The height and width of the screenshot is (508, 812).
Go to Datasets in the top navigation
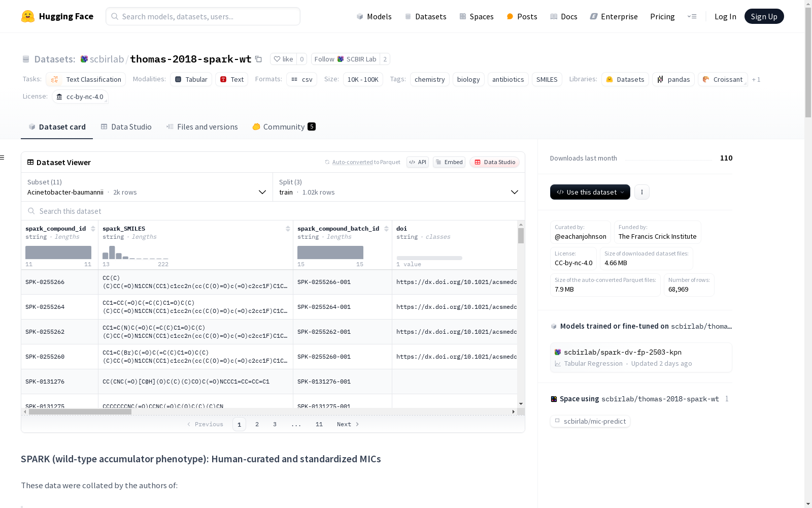pyautogui.click(x=425, y=16)
